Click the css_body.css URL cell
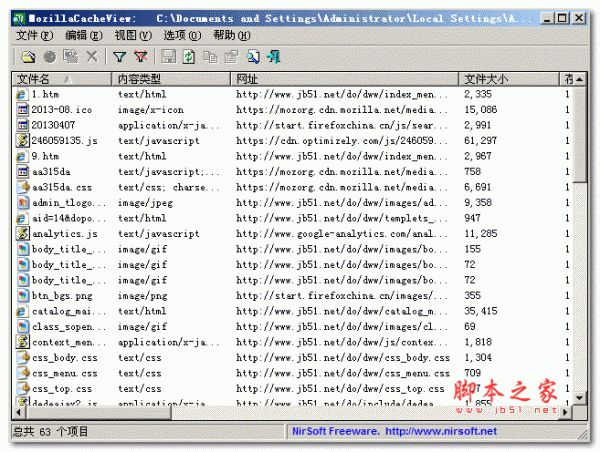This screenshot has width=600, height=452. [x=343, y=357]
